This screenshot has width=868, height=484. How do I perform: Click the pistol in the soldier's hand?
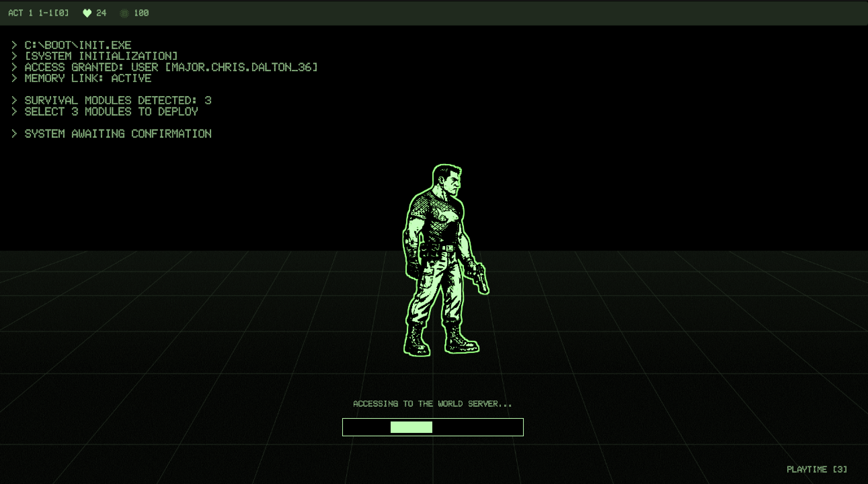click(x=481, y=279)
